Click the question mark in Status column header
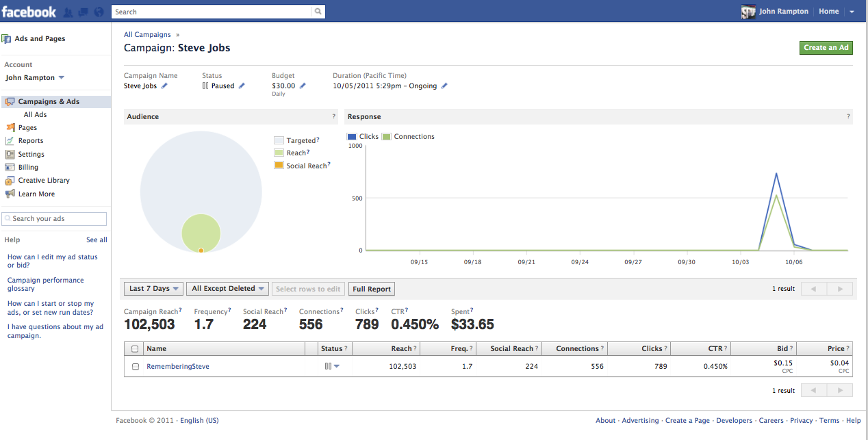 coord(346,349)
